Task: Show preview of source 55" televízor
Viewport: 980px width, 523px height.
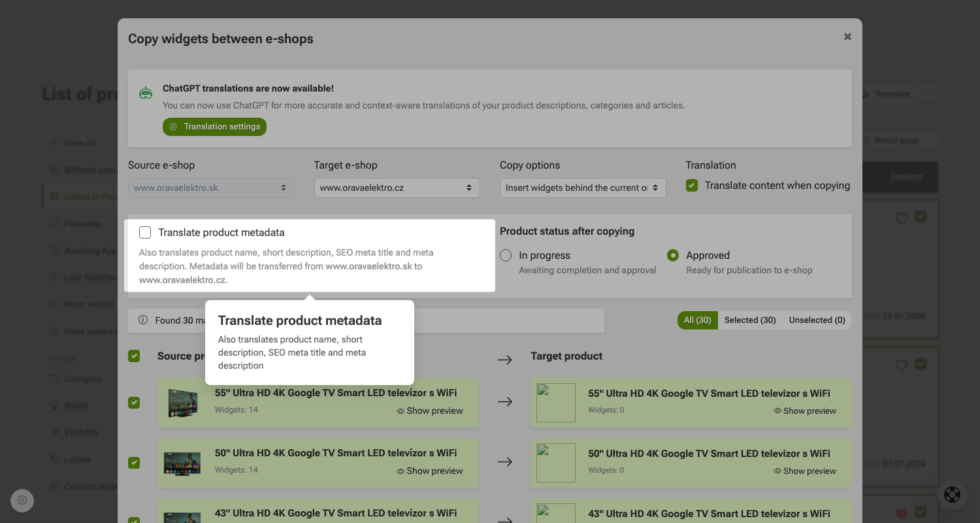Action: (430, 411)
